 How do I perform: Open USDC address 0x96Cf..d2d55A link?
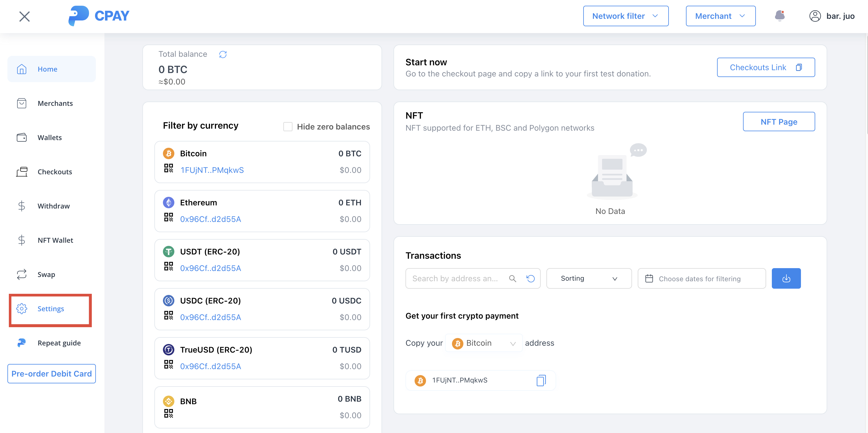(x=211, y=317)
